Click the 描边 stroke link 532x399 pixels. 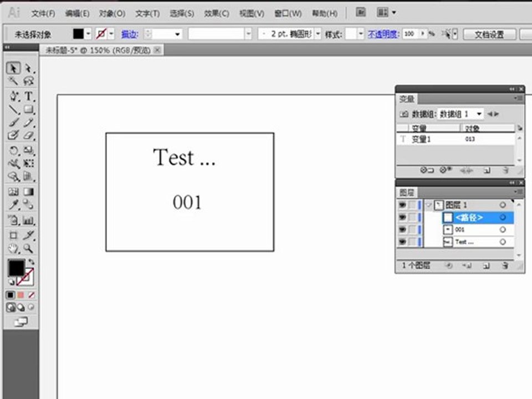[x=130, y=34]
